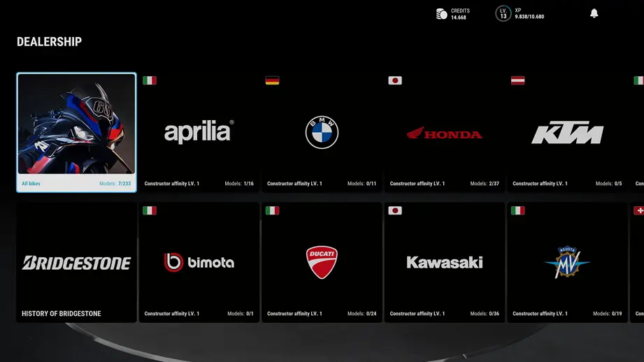Click the Italian flag on Ducati card
The height and width of the screenshot is (362, 644).
click(x=272, y=210)
